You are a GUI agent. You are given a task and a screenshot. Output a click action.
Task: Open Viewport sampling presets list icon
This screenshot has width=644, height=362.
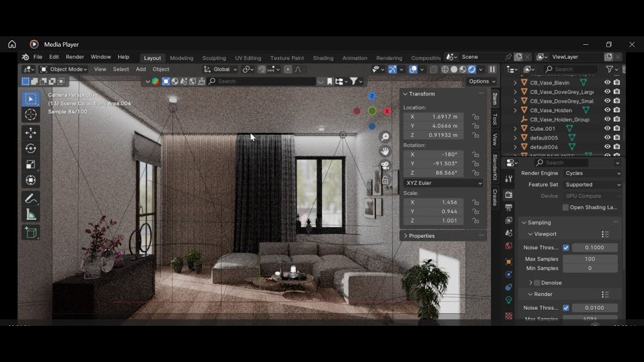(605, 234)
